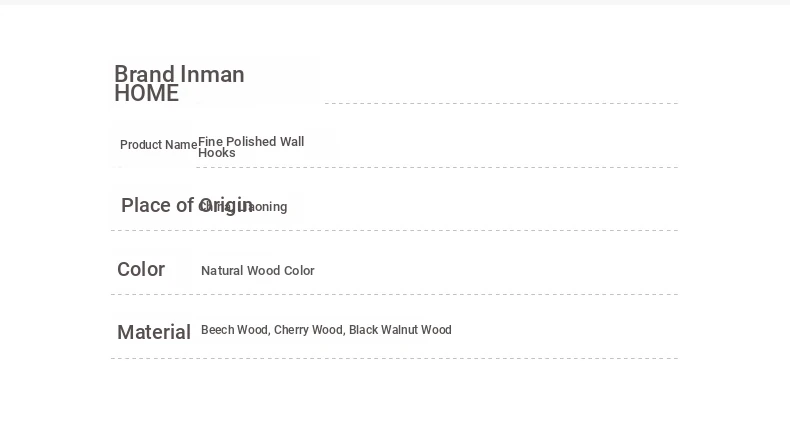
Task: Click the word "Hooks" in product name
Action: (217, 153)
